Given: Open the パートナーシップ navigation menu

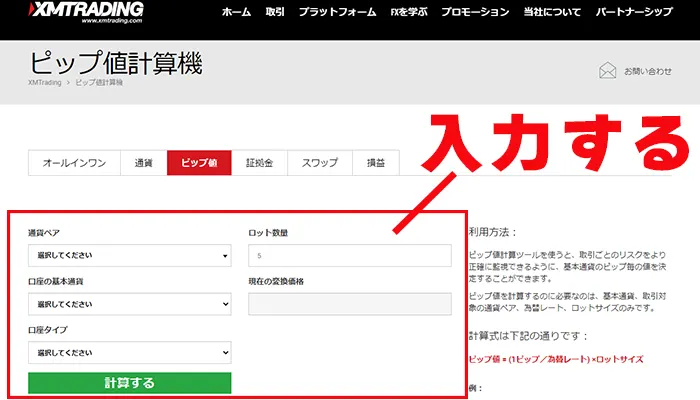Looking at the screenshot, I should (x=634, y=12).
